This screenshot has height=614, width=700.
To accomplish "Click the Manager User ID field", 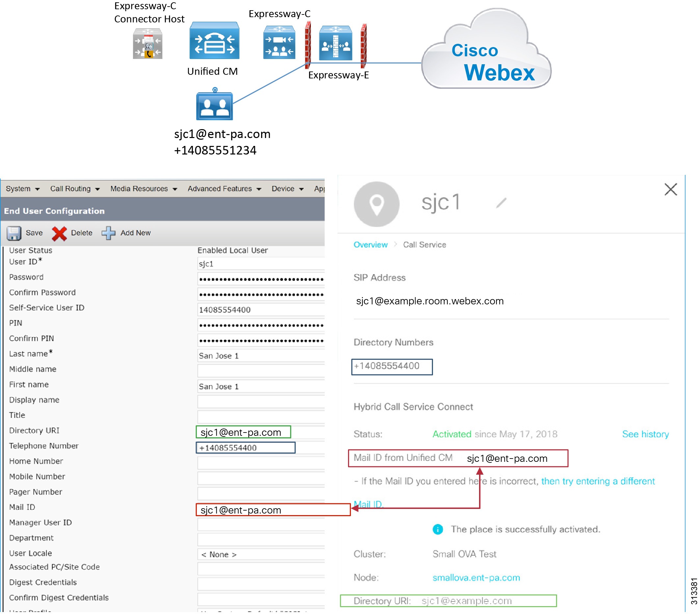I will [x=261, y=525].
